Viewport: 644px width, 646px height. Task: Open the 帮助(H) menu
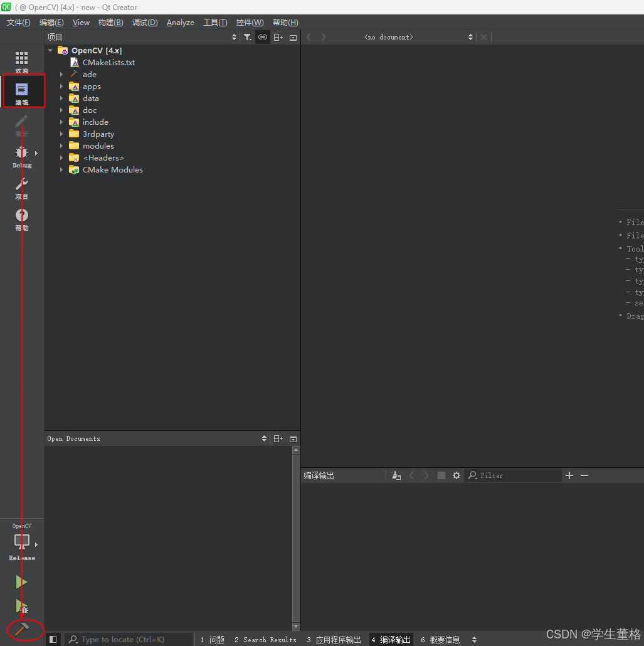point(285,22)
